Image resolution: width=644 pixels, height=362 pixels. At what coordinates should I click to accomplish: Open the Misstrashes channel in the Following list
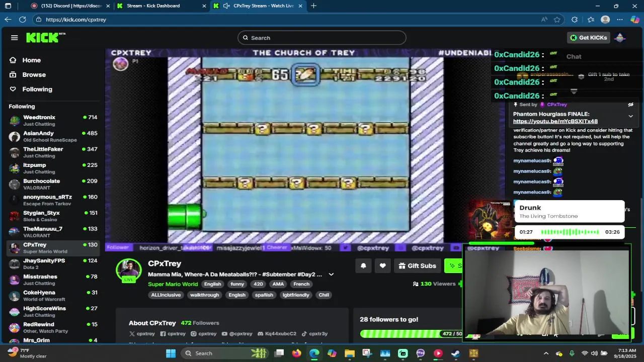53,280
